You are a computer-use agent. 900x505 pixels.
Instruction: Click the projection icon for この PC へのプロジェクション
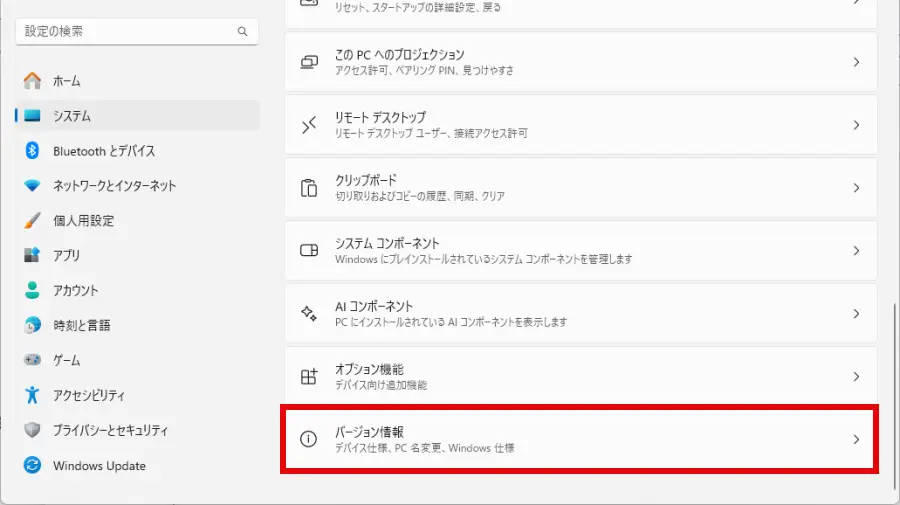(x=309, y=62)
